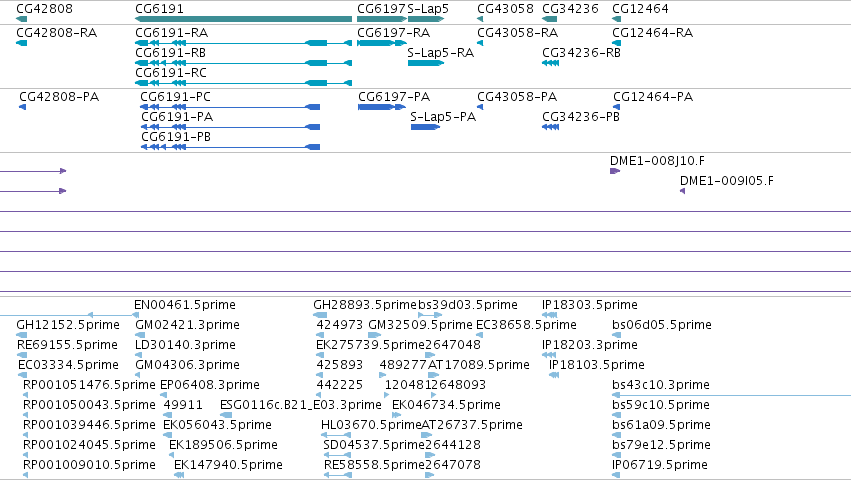Select the DME1-009I05.F clone label
The width and height of the screenshot is (851, 480).
727,181
